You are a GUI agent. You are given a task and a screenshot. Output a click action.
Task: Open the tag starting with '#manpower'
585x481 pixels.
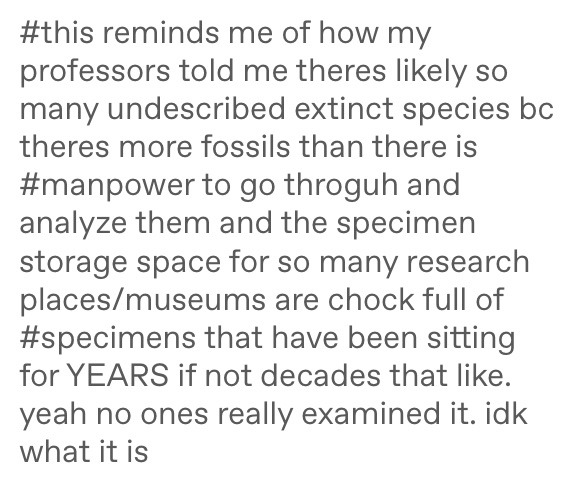[274, 242]
